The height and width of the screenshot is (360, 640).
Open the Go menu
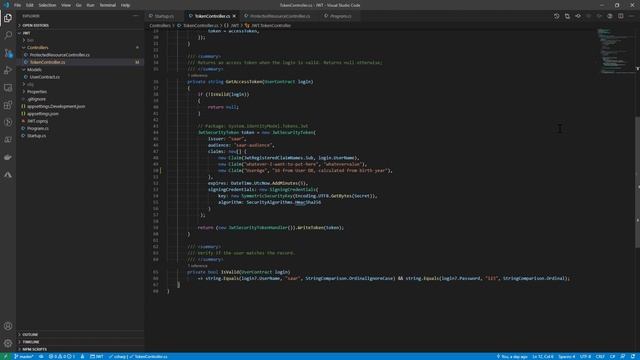[78, 5]
